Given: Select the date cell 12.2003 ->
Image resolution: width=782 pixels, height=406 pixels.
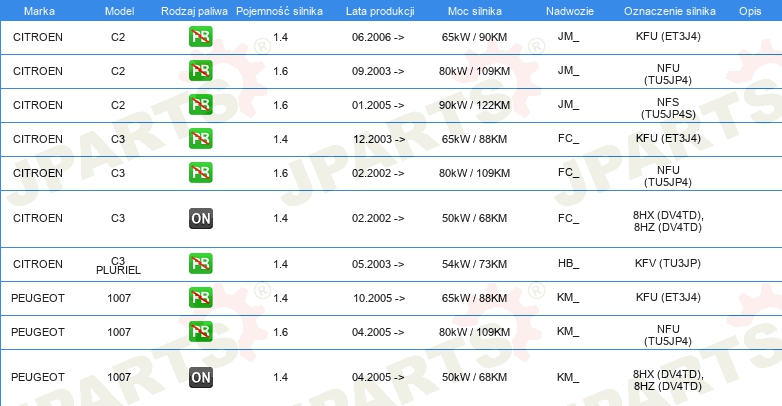Looking at the screenshot, I should 379,139.
